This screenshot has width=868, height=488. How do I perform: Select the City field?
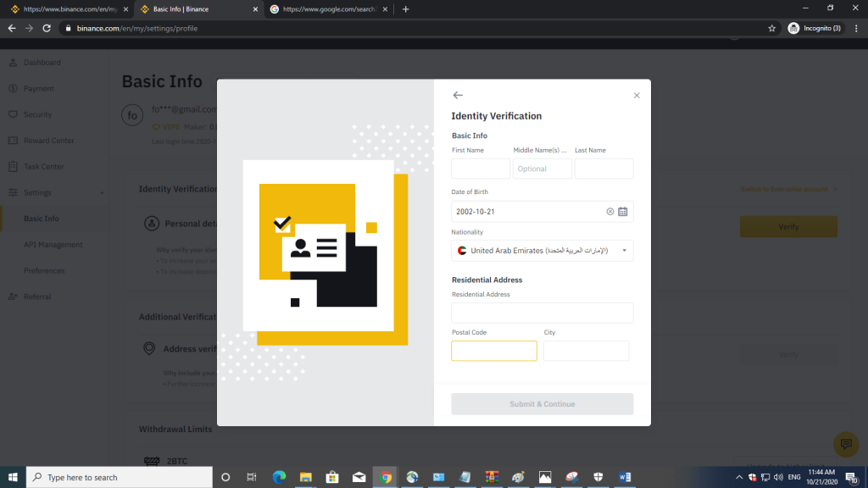point(587,351)
